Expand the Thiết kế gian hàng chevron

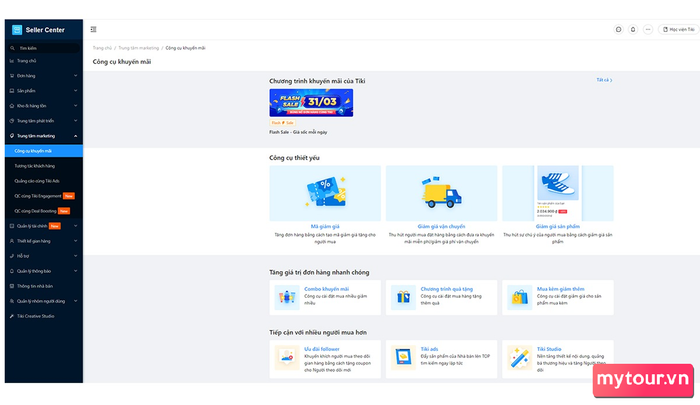point(75,241)
